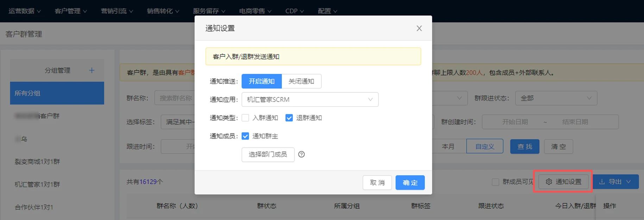Image resolution: width=644 pixels, height=220 pixels.
Task: Expand the 群跟进状态 dropdown showing 全部
Action: [x=556, y=98]
